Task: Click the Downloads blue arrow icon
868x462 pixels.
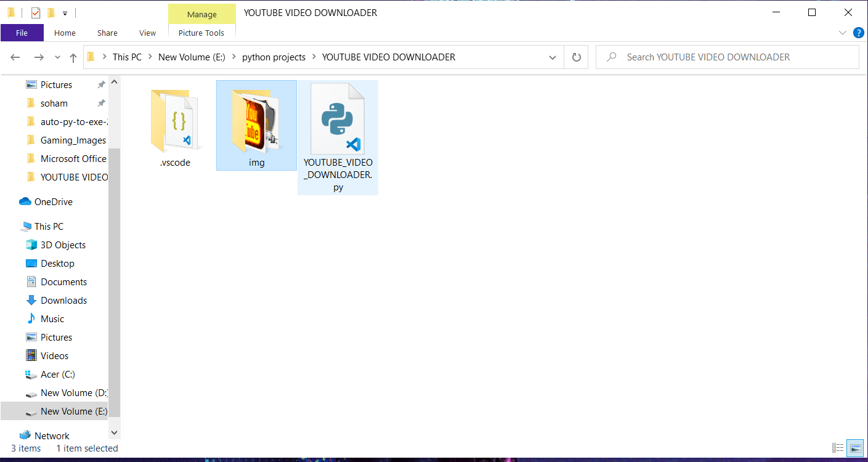Action: point(31,301)
